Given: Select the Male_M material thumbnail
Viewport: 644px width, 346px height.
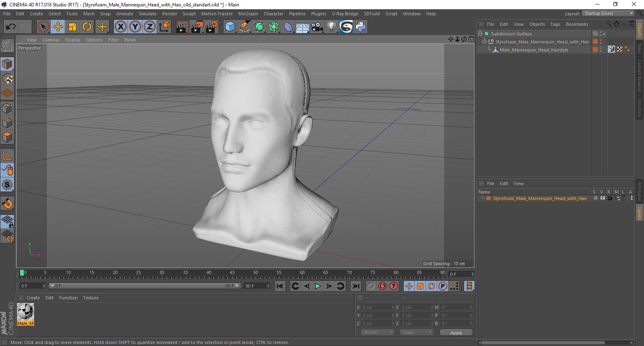Looking at the screenshot, I should point(25,312).
